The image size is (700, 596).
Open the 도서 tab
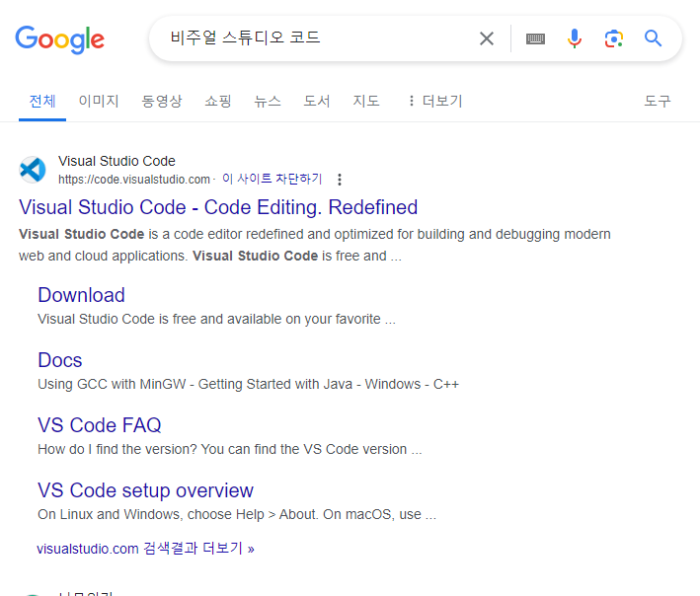click(x=317, y=101)
